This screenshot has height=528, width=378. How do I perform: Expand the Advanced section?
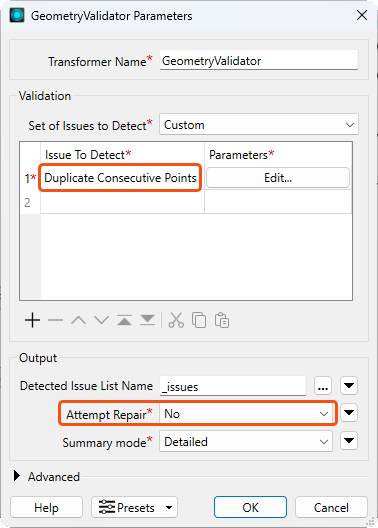(x=16, y=476)
